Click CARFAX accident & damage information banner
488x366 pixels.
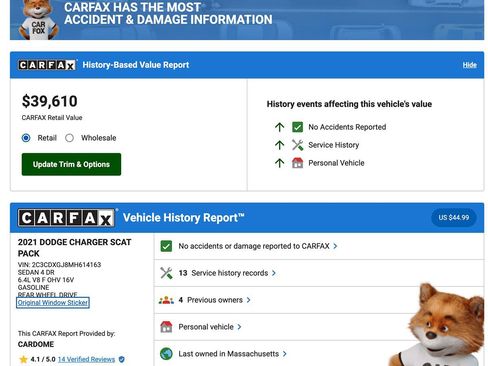[x=247, y=20]
